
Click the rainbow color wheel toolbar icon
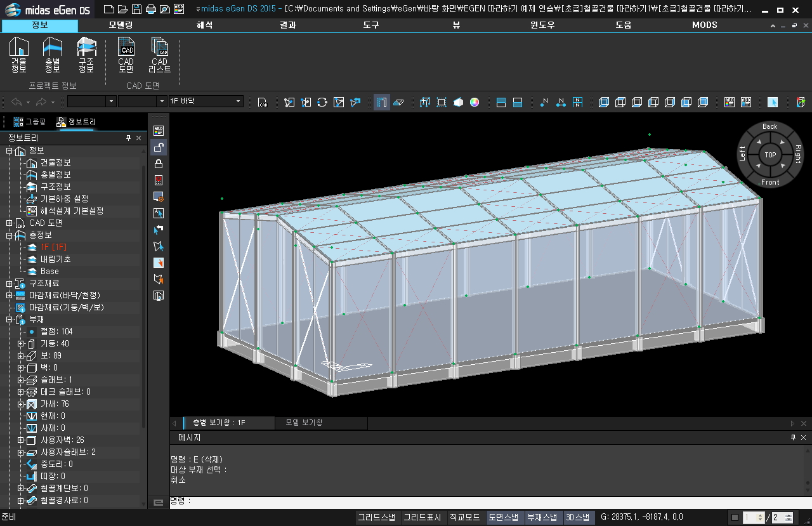(x=475, y=102)
